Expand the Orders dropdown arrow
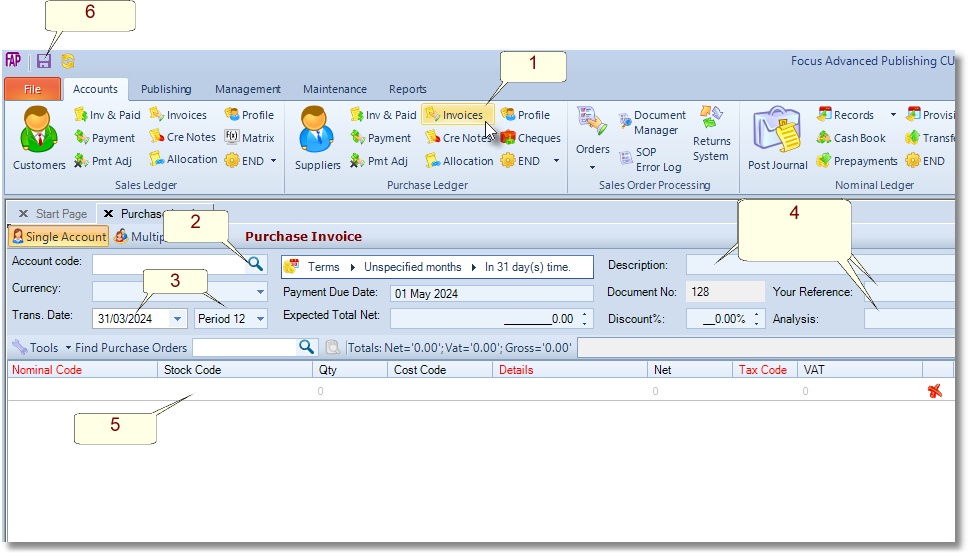969x556 pixels. 592,167
